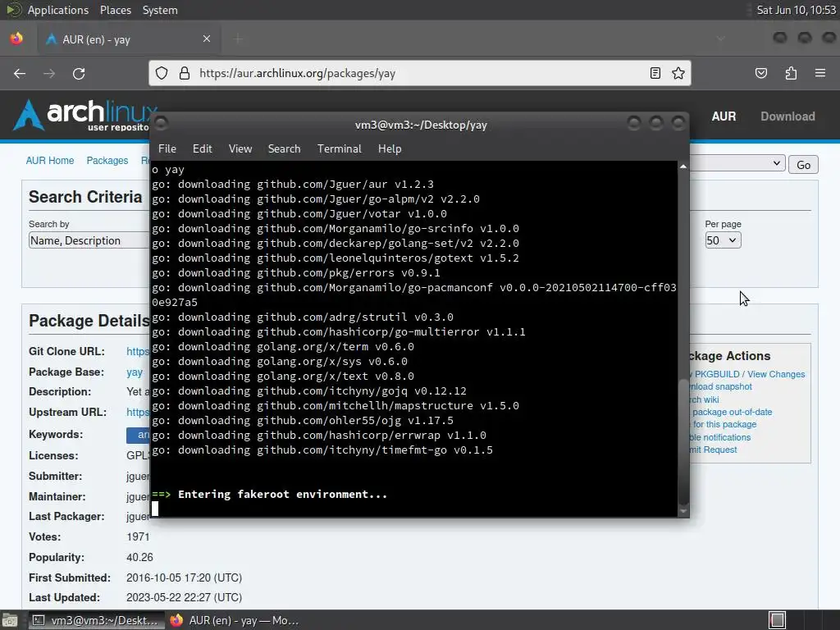Viewport: 840px width, 630px height.
Task: Open the Per page dropdown showing 50
Action: pos(723,240)
